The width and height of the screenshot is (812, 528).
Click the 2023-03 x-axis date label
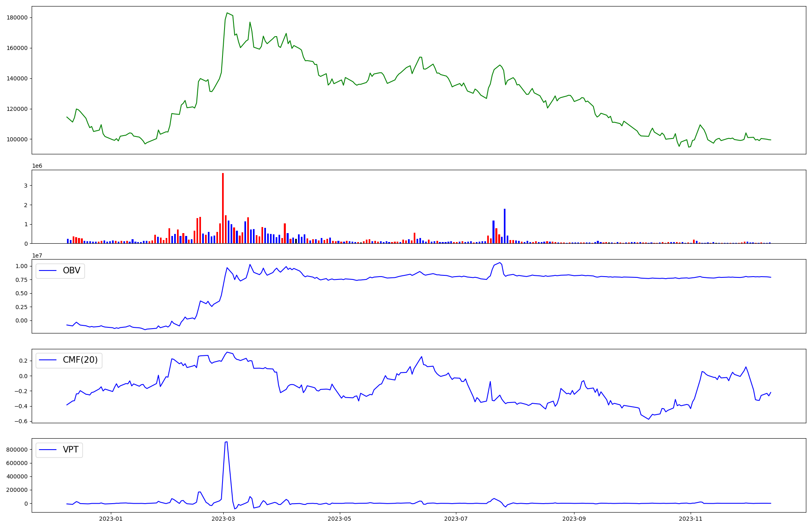point(223,519)
